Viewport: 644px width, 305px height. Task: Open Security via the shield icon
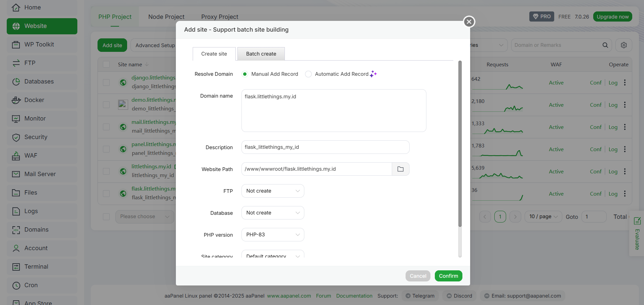(16, 137)
